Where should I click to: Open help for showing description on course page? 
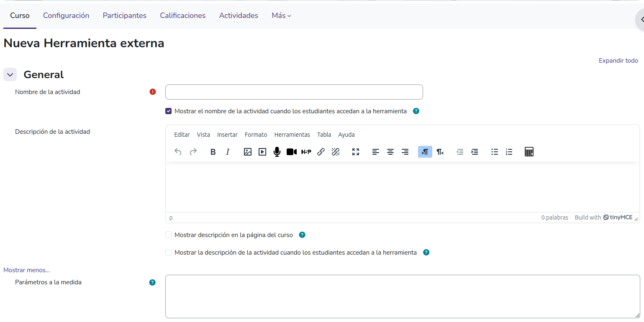coord(302,235)
